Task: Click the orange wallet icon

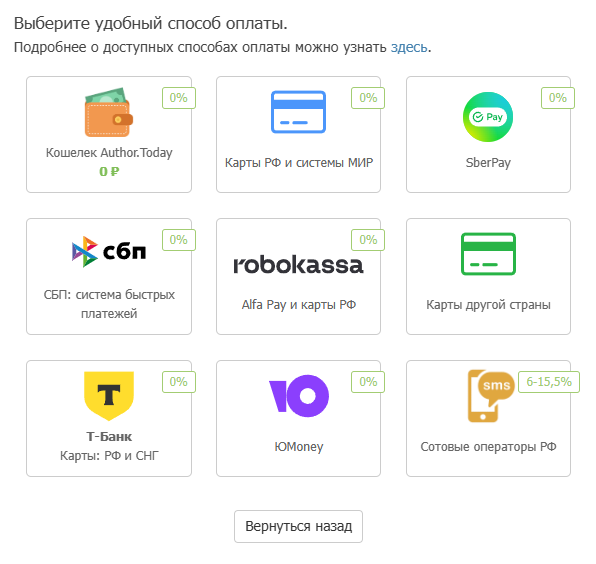Action: [x=109, y=112]
